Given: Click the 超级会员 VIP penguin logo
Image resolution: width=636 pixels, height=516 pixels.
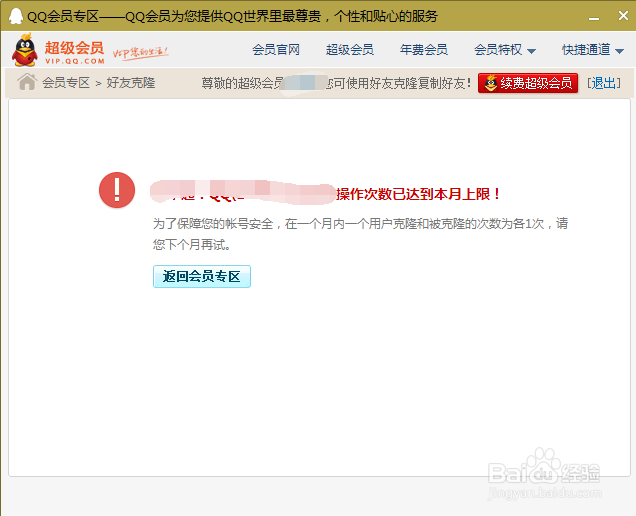Looking at the screenshot, I should click(25, 49).
